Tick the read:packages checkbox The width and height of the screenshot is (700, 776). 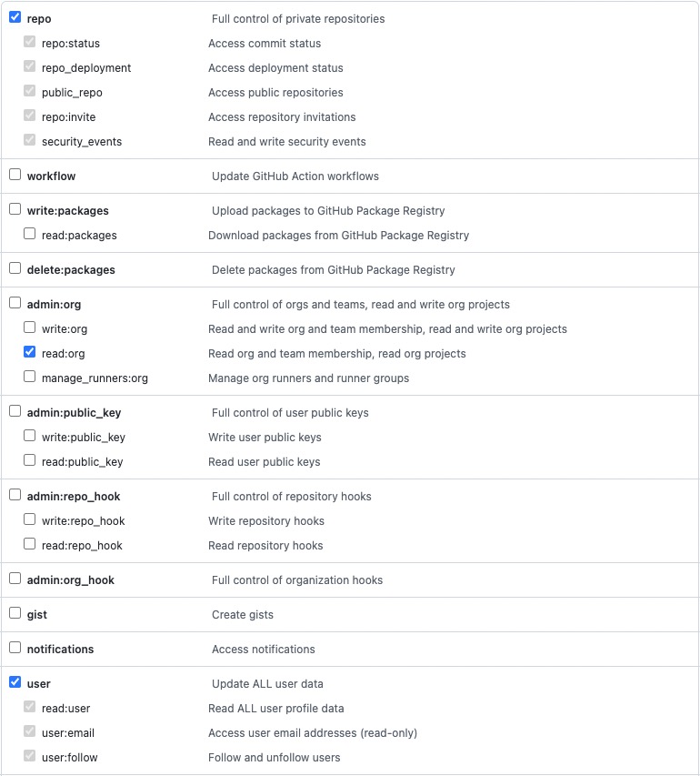(30, 234)
